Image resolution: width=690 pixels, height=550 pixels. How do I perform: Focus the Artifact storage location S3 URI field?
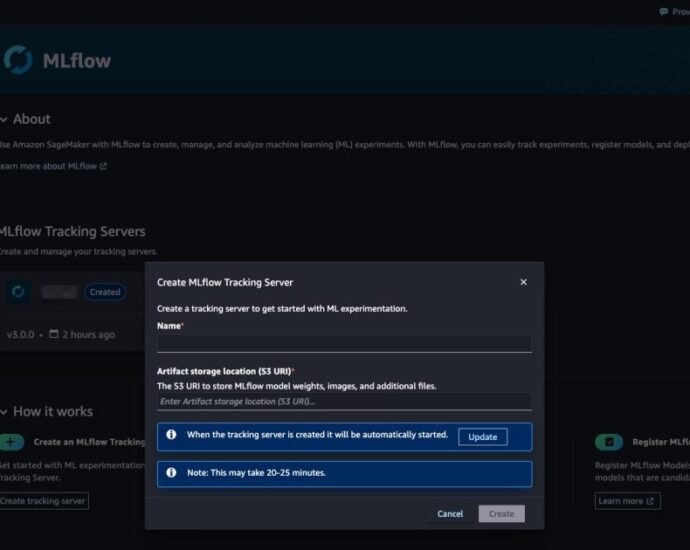point(344,401)
